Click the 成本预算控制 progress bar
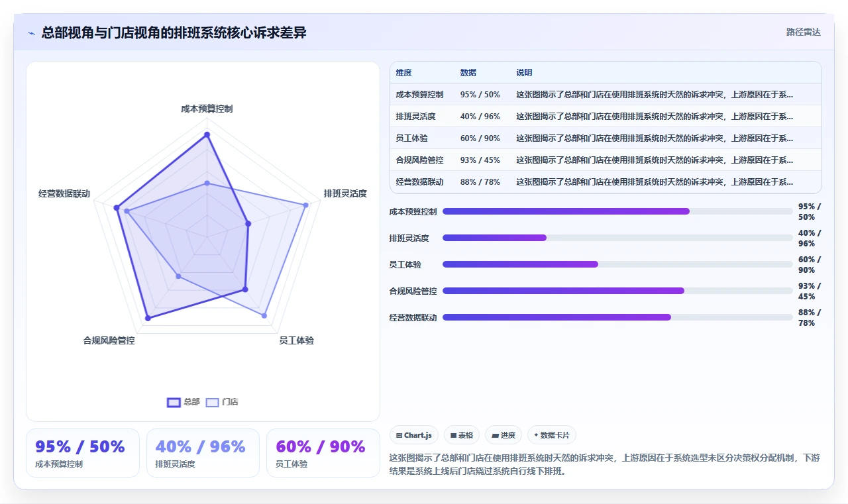The width and height of the screenshot is (848, 504). 617,211
